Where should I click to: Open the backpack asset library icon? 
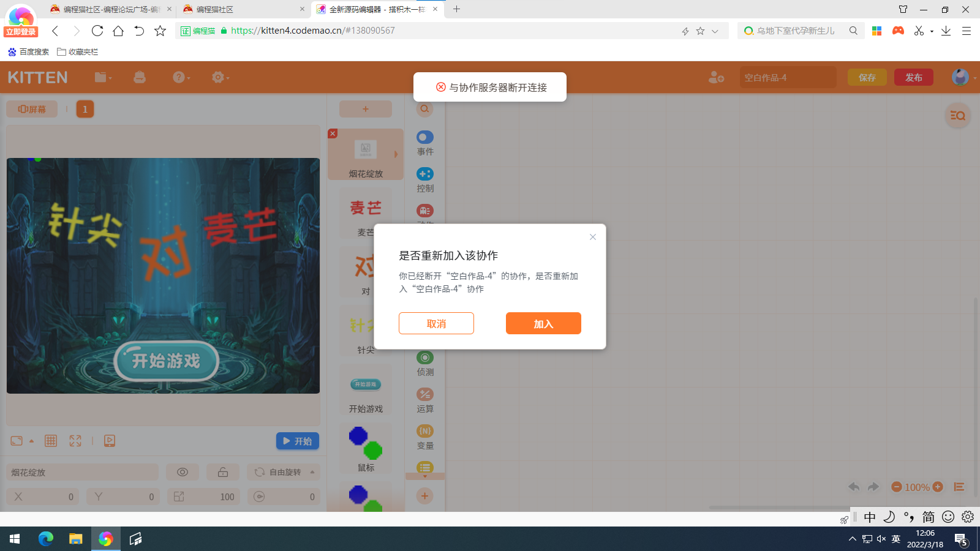coord(140,77)
